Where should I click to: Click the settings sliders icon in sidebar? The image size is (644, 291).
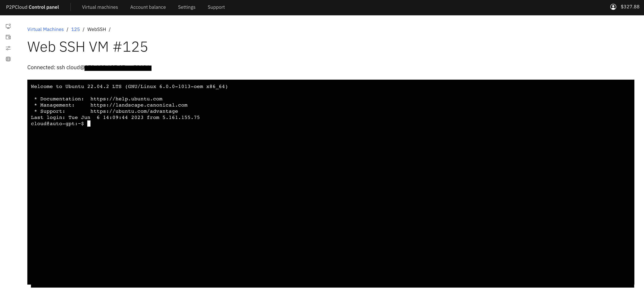pyautogui.click(x=8, y=48)
